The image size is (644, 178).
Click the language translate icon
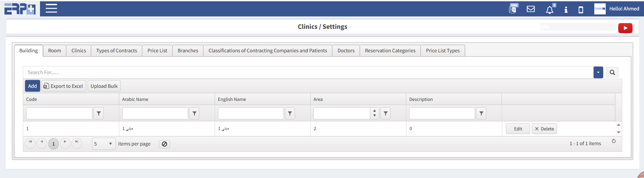coord(513,9)
